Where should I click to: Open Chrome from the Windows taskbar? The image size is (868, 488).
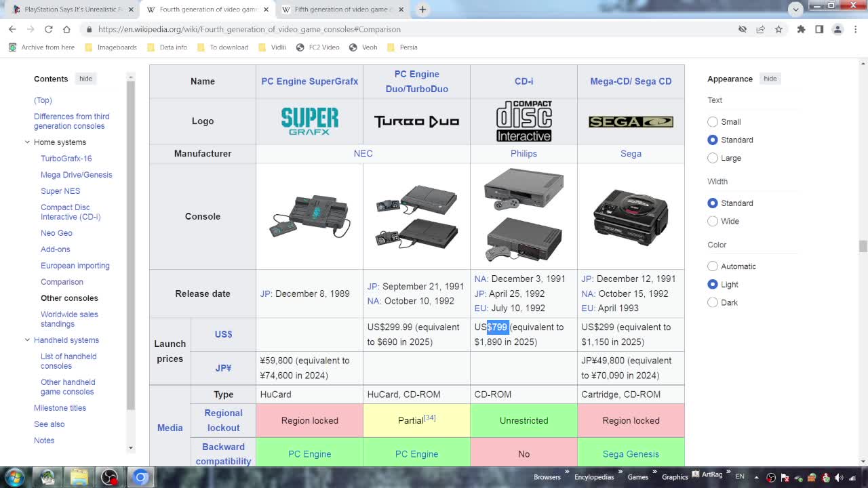(x=140, y=477)
